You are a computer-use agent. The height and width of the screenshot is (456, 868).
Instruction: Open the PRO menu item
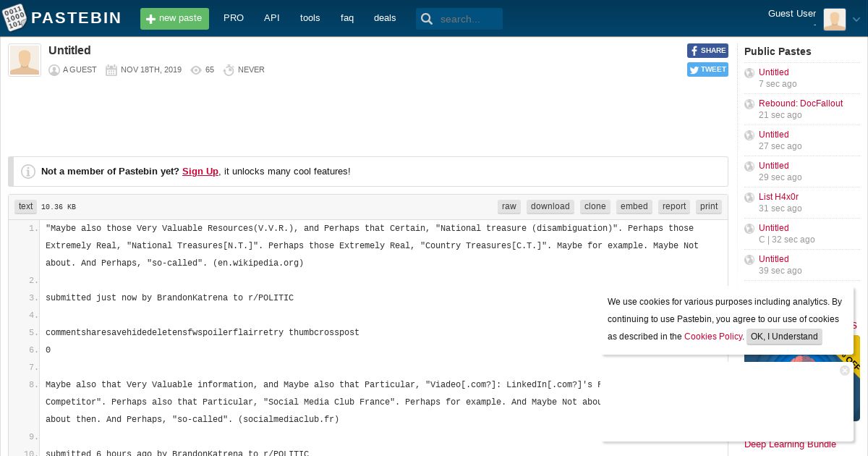[x=234, y=18]
